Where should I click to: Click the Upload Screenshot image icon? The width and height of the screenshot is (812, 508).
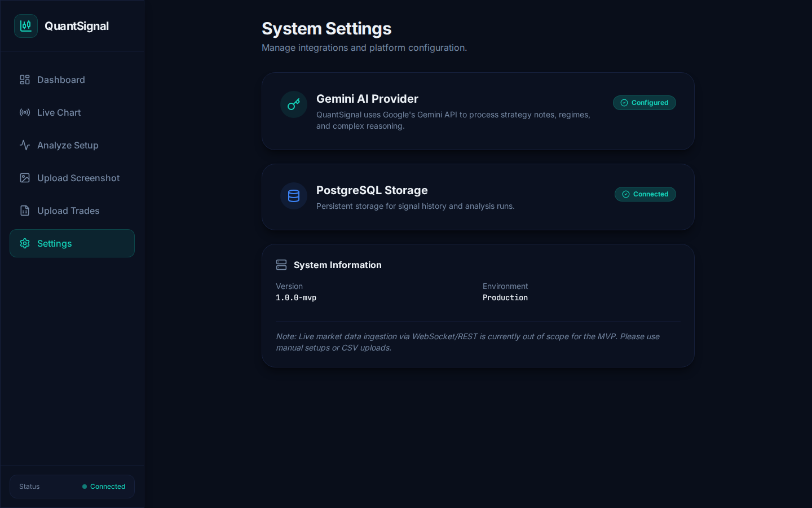[25, 178]
